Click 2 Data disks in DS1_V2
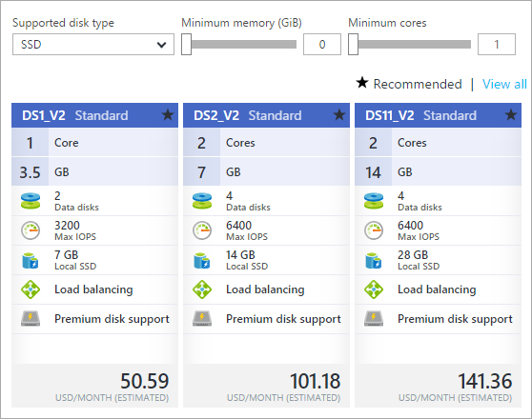The height and width of the screenshot is (419, 532). tap(76, 201)
